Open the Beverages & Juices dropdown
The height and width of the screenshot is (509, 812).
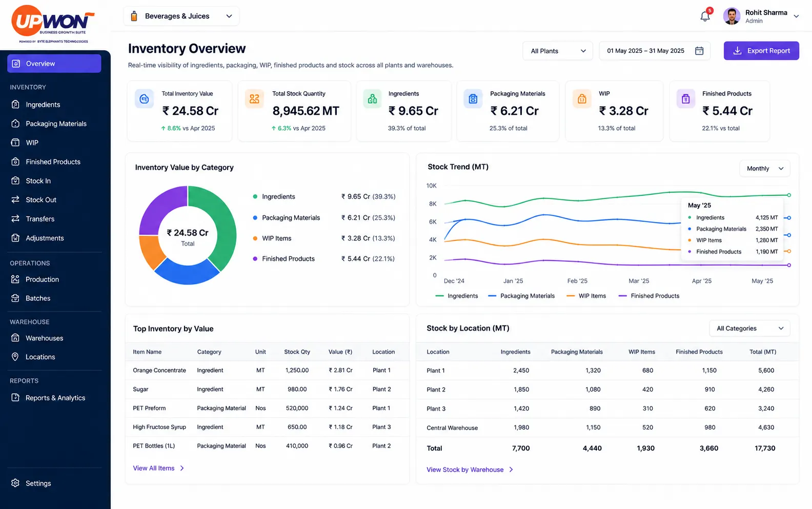coord(181,16)
